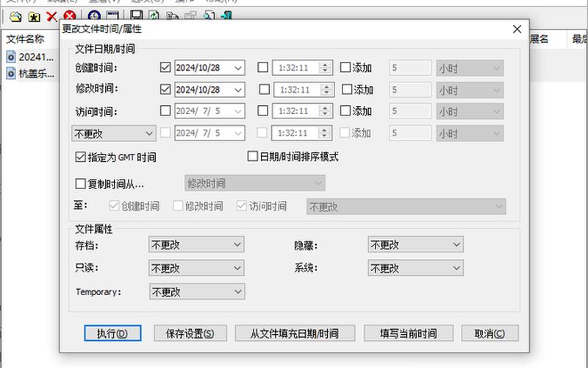Open the 隐藏 attribute dropdown

click(x=415, y=245)
